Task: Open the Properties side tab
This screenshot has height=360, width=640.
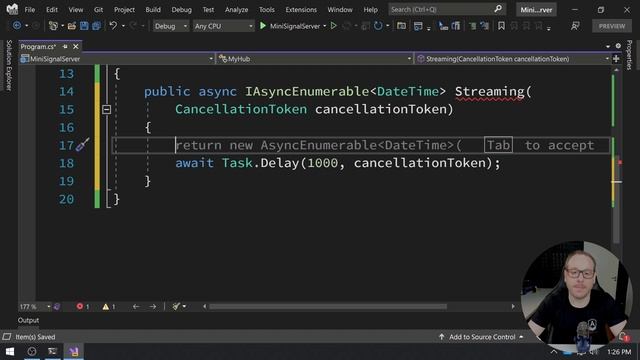Action: (x=629, y=55)
